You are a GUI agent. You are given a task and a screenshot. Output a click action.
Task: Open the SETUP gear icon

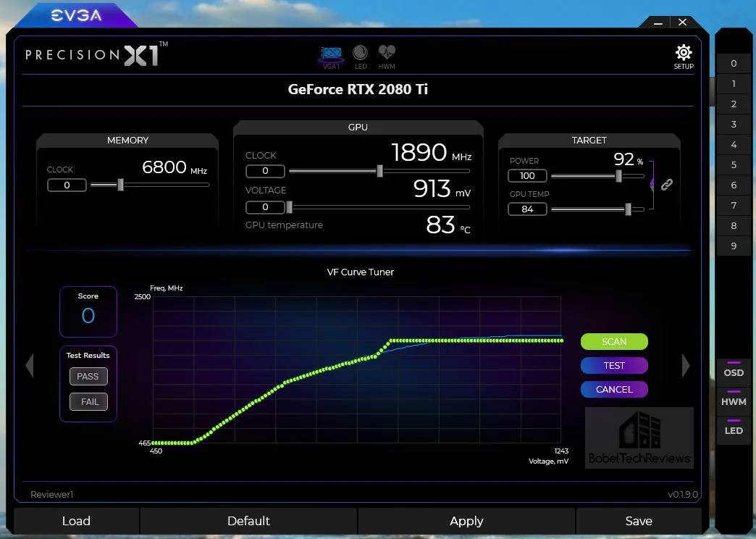683,57
